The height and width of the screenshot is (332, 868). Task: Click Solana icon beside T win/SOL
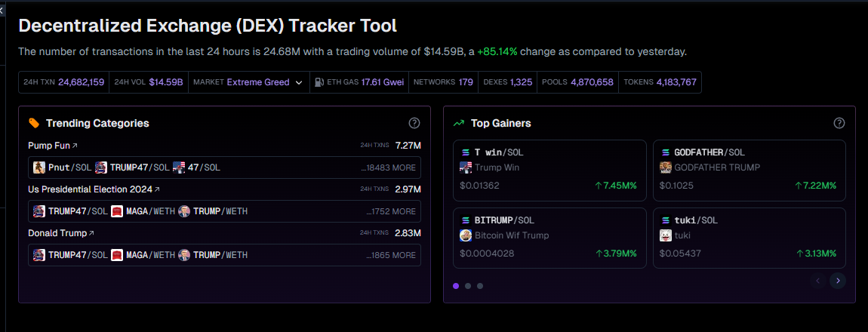point(465,152)
